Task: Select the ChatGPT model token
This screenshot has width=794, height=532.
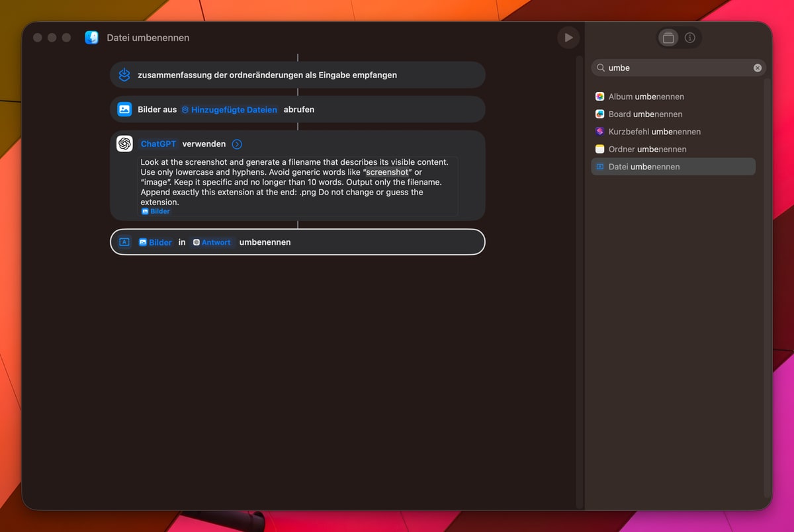Action: [x=158, y=144]
